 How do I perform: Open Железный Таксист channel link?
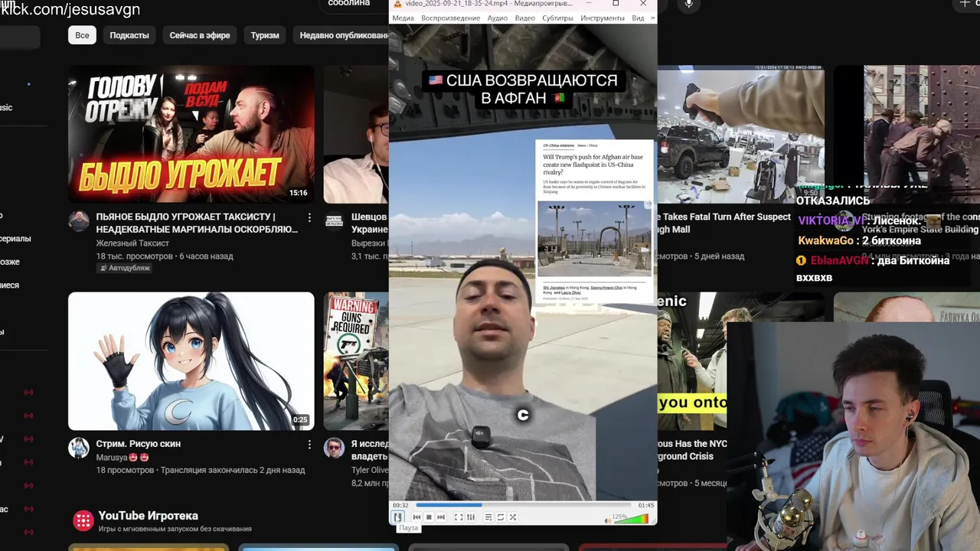pyautogui.click(x=132, y=243)
